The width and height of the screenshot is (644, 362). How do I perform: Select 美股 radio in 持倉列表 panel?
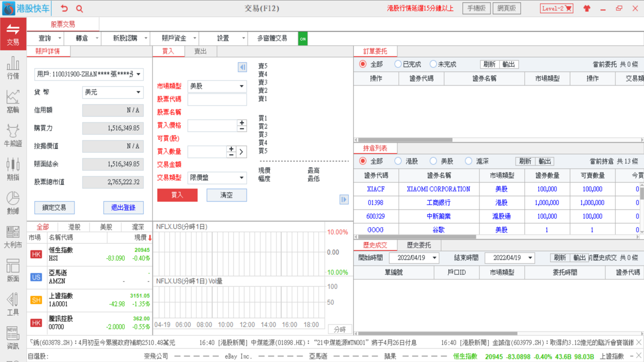click(x=433, y=161)
